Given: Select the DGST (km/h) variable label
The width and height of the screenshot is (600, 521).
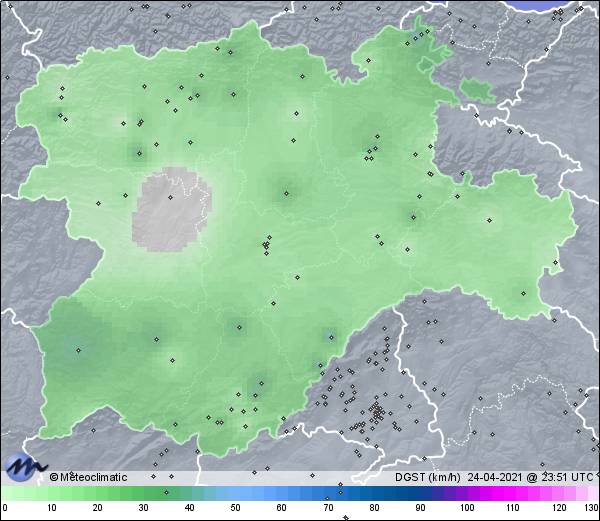Looking at the screenshot, I should click(x=428, y=477).
